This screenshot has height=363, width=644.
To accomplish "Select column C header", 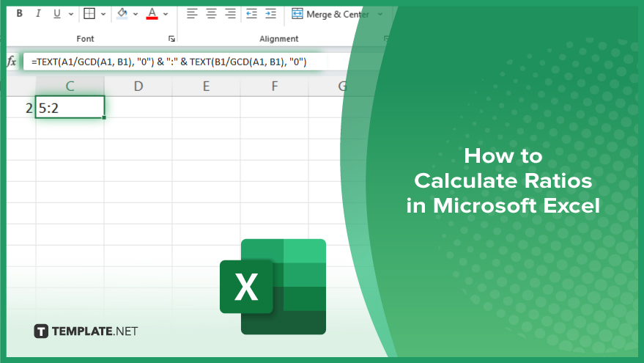I will point(70,86).
